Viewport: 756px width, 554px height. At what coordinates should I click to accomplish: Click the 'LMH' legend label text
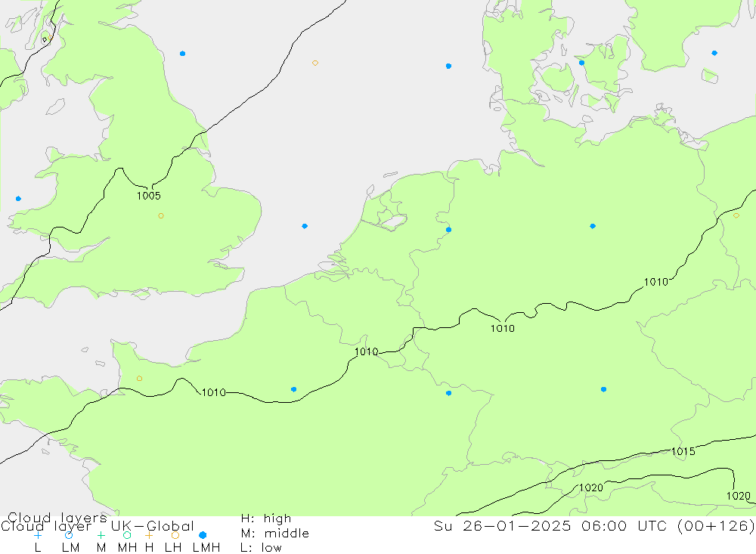(206, 548)
